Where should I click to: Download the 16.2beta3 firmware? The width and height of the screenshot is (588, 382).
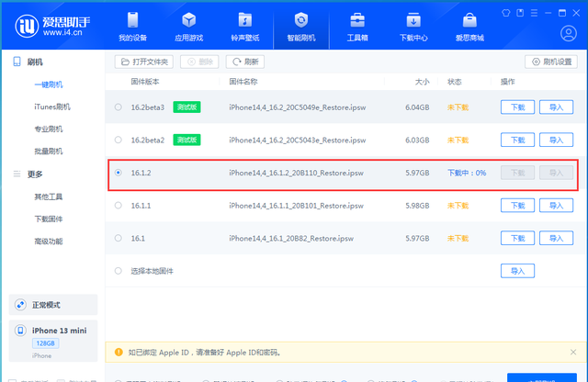517,107
